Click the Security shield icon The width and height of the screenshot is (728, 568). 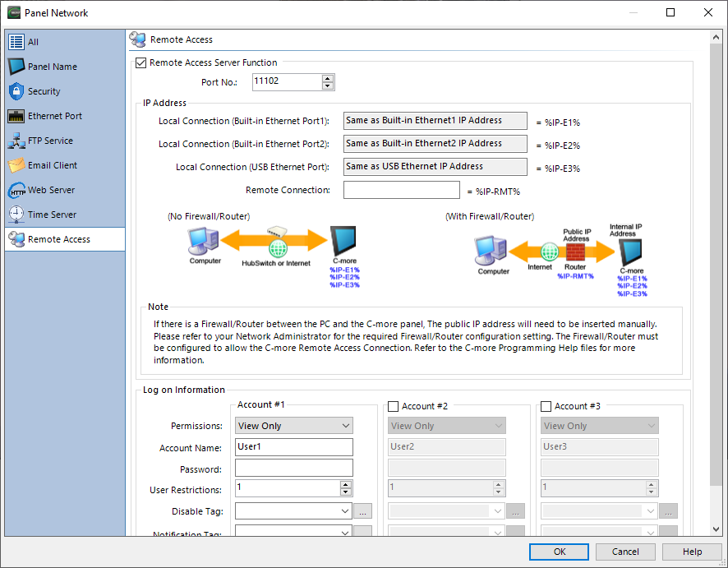(16, 91)
